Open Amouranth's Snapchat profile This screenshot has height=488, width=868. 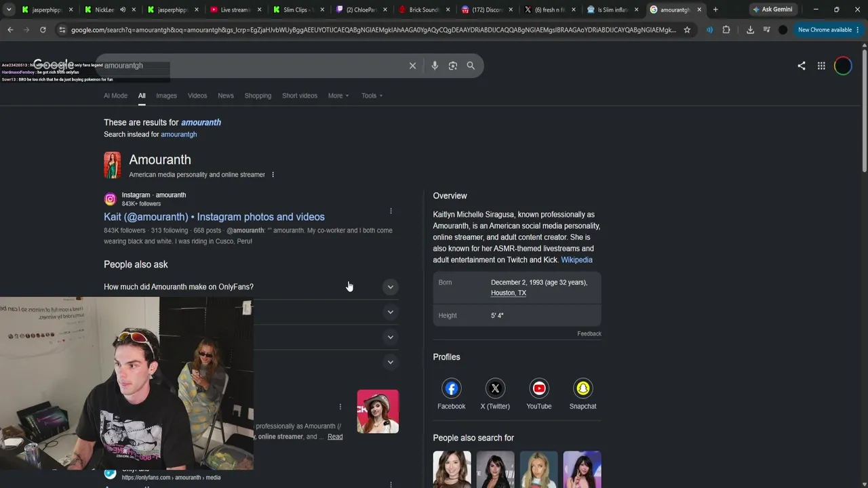583,394
